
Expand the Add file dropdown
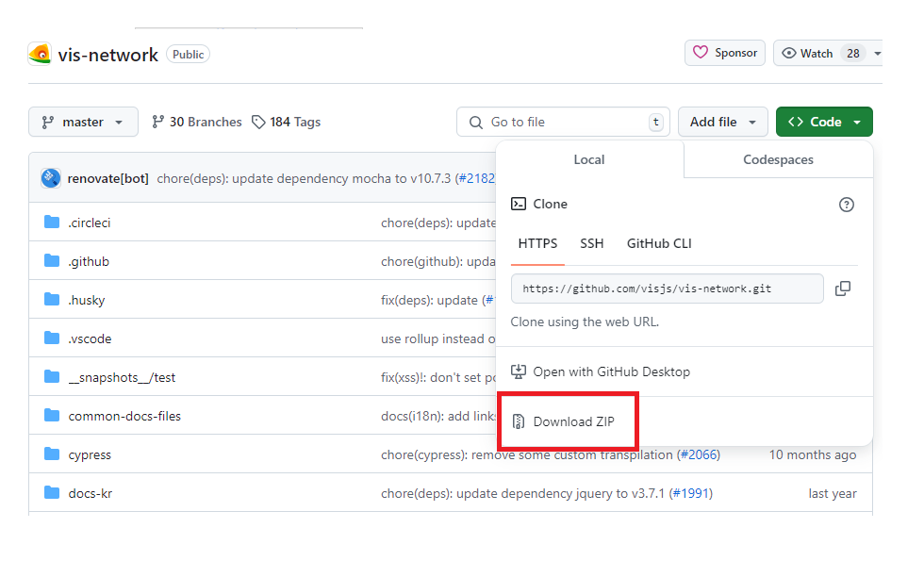pos(723,122)
